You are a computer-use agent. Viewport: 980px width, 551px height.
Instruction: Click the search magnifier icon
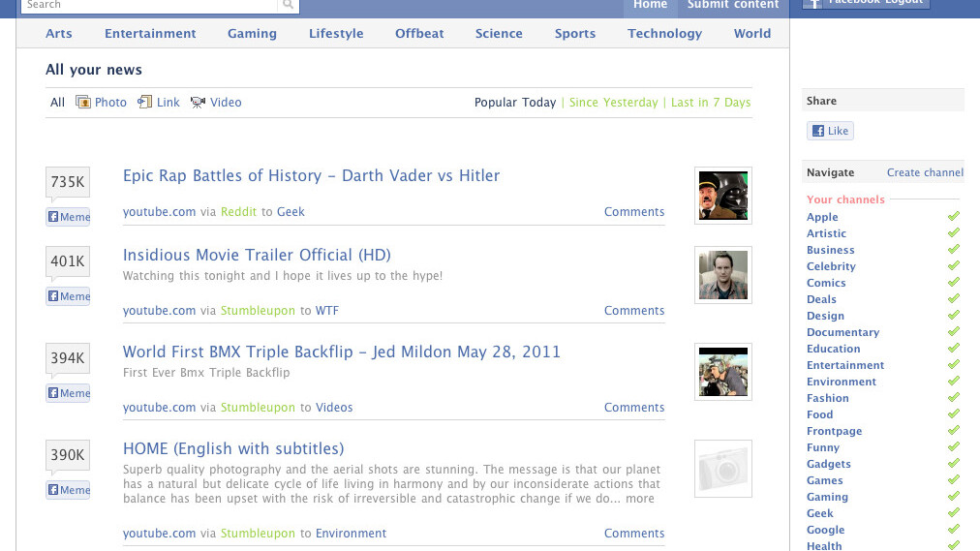click(288, 5)
